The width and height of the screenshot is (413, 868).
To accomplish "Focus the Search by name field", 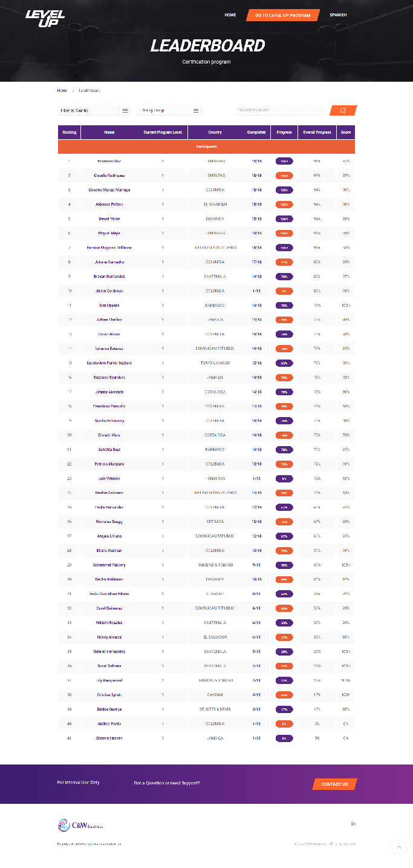I will pyautogui.click(x=281, y=110).
